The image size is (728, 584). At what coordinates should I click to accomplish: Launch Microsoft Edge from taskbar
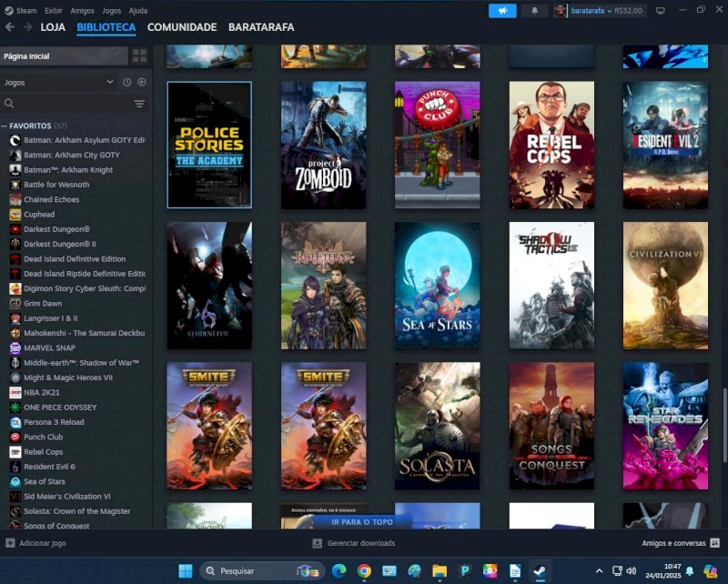click(339, 570)
